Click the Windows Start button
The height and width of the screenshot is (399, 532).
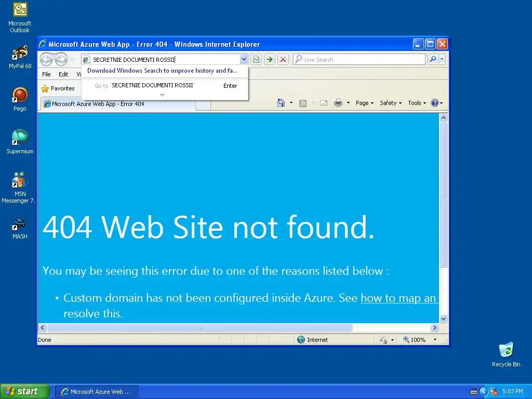(24, 392)
